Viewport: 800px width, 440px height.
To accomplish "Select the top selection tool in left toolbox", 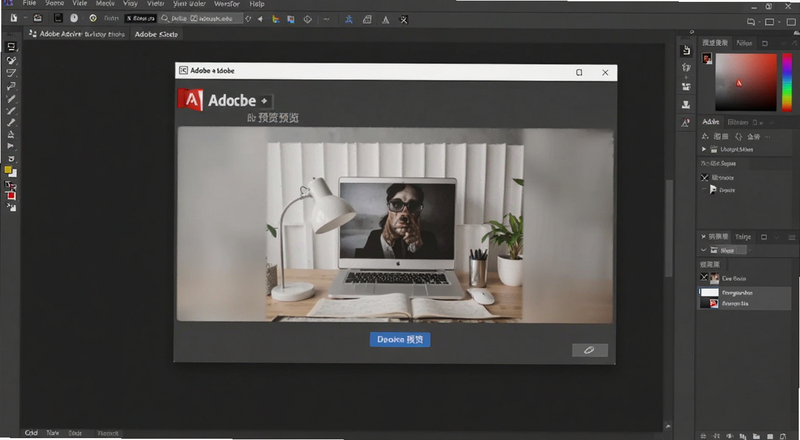I will tap(11, 47).
